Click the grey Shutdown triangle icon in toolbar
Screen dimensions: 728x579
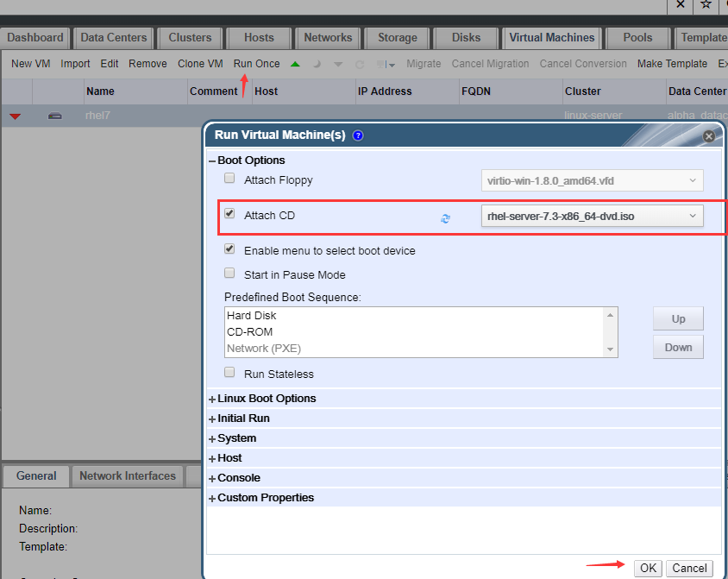click(x=338, y=65)
